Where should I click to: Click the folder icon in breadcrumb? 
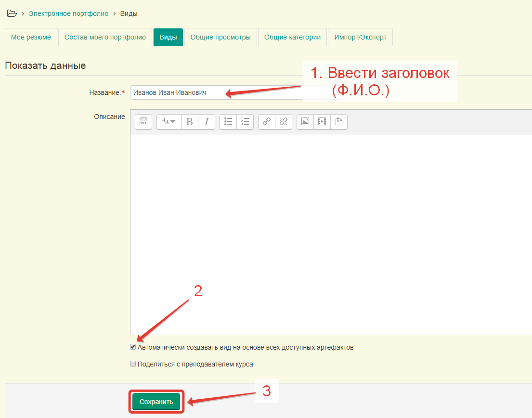coord(12,13)
